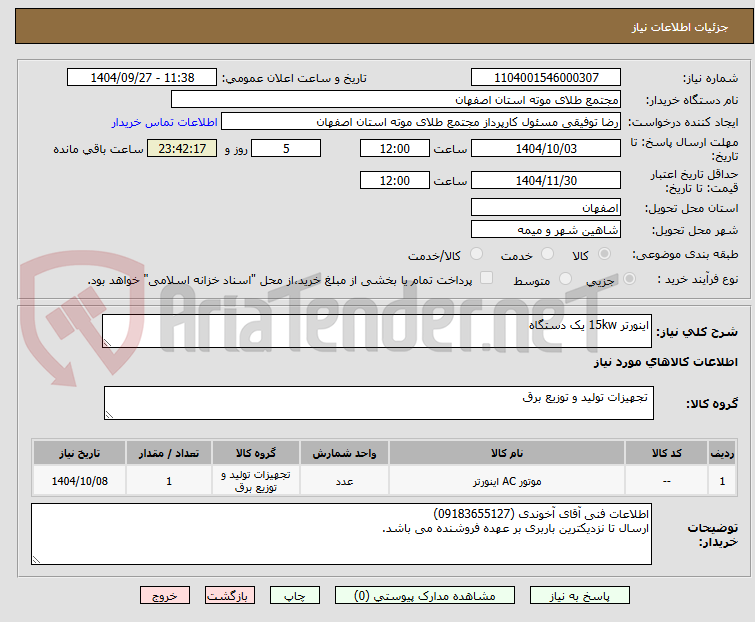Click the requester field رضا توفیقی

coord(421,122)
